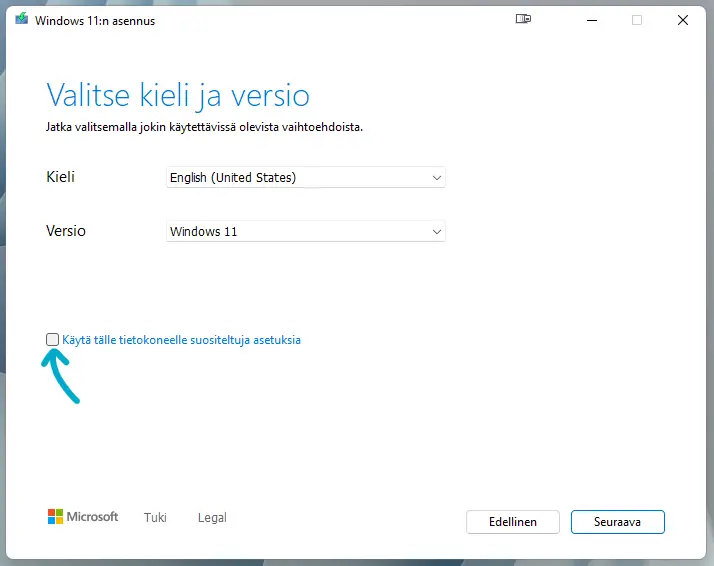Screen dimensions: 714x566
Task: Minimize the Windows 11 setup window
Action: tap(592, 20)
